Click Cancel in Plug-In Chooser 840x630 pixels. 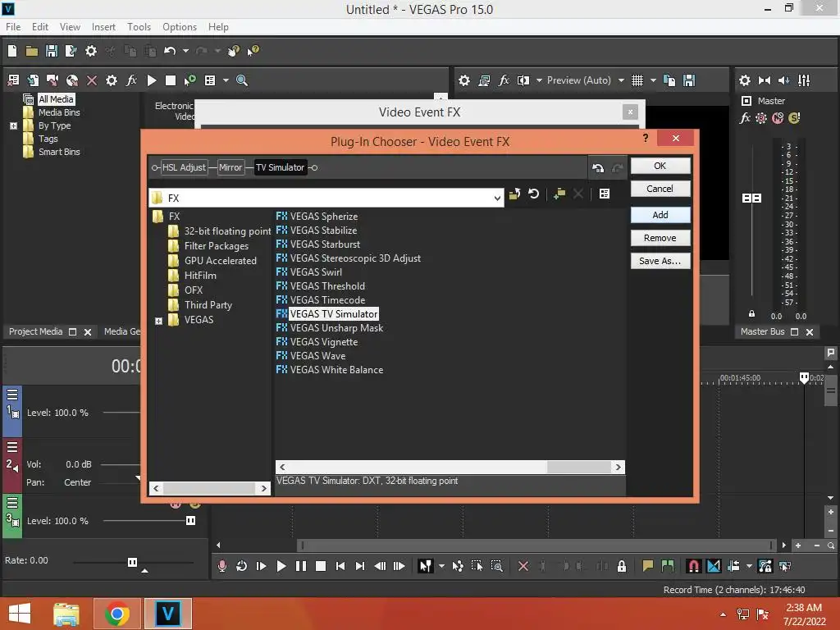tap(660, 189)
